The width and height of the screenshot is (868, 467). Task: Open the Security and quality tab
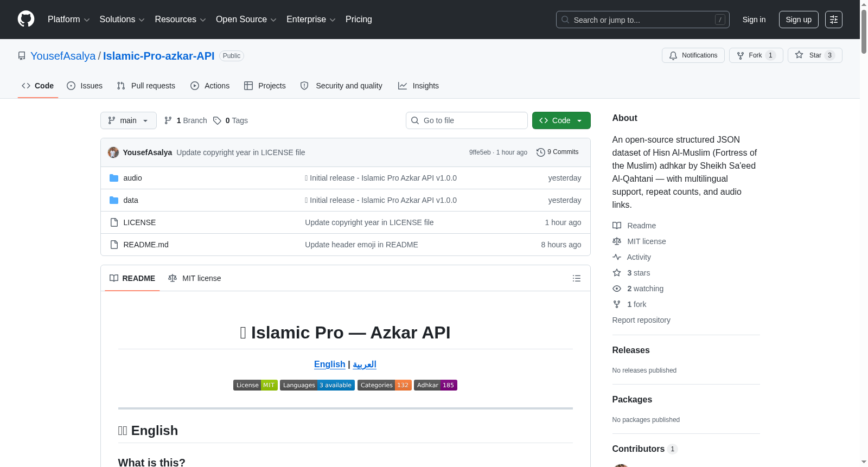click(341, 86)
